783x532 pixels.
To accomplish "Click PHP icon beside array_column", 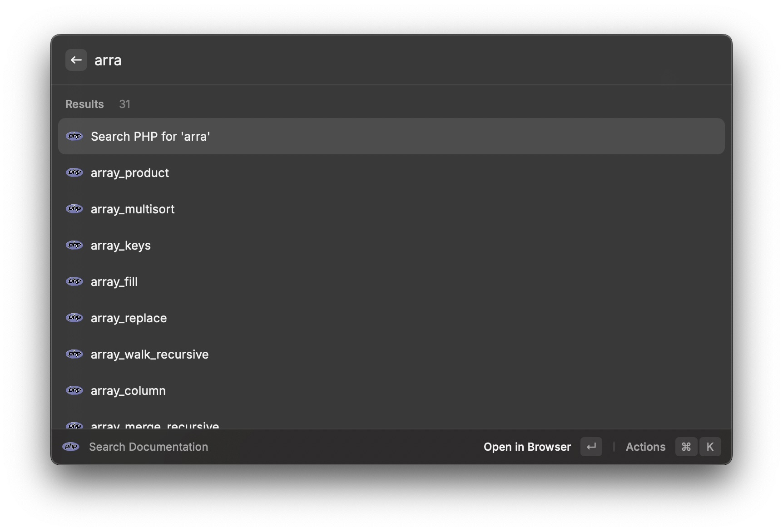I will (x=74, y=390).
